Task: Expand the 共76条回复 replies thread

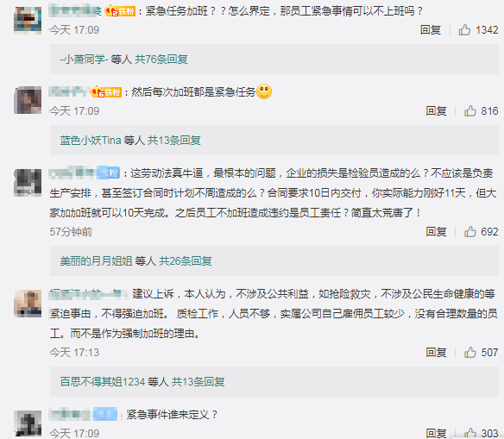Action: click(161, 60)
